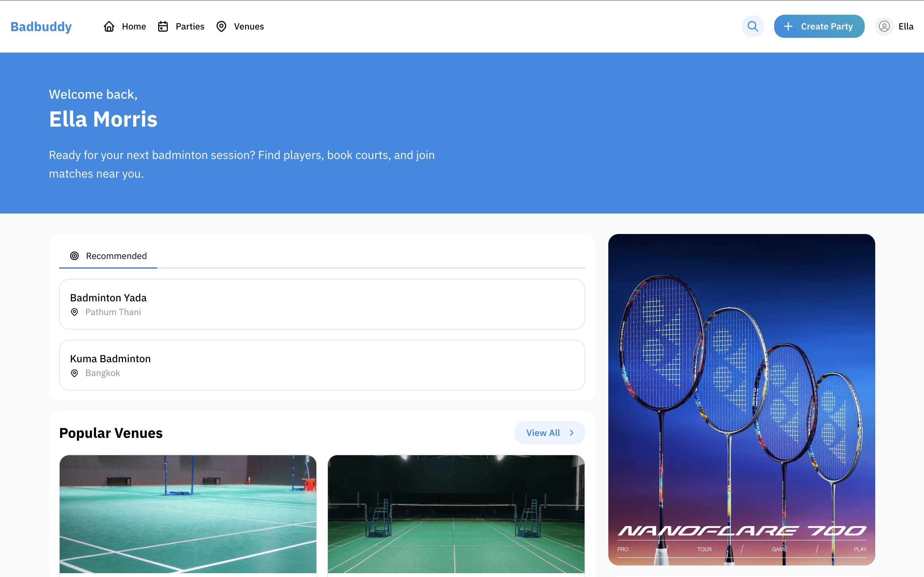Image resolution: width=924 pixels, height=577 pixels.
Task: Click the user avatar icon
Action: [884, 26]
